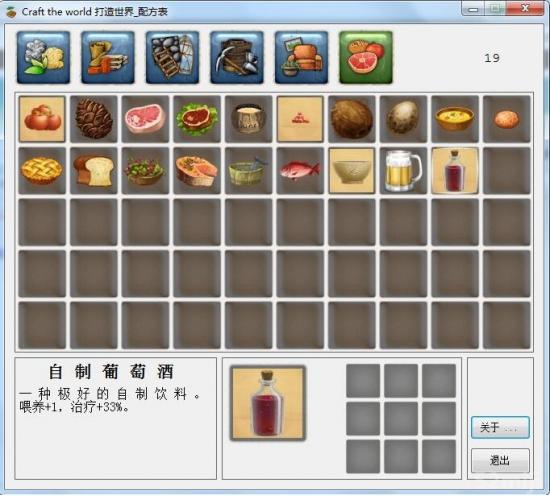Click the large wine bottle recipe preview
Screen dimensions: 550x496
[268, 403]
